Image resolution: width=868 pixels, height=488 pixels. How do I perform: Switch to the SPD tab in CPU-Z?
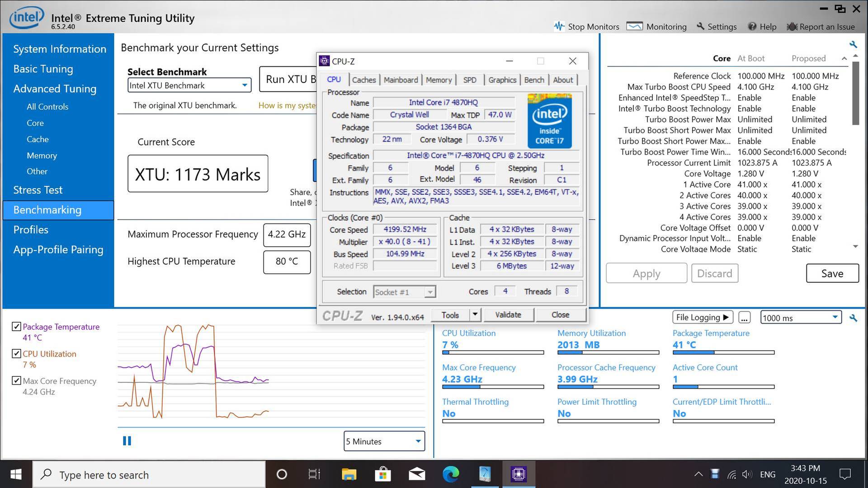(470, 80)
